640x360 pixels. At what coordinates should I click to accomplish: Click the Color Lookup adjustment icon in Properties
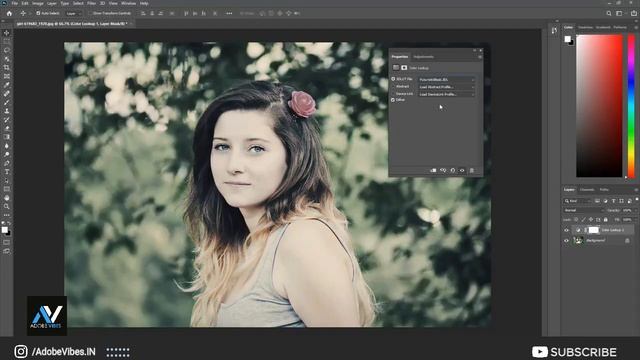click(x=396, y=68)
